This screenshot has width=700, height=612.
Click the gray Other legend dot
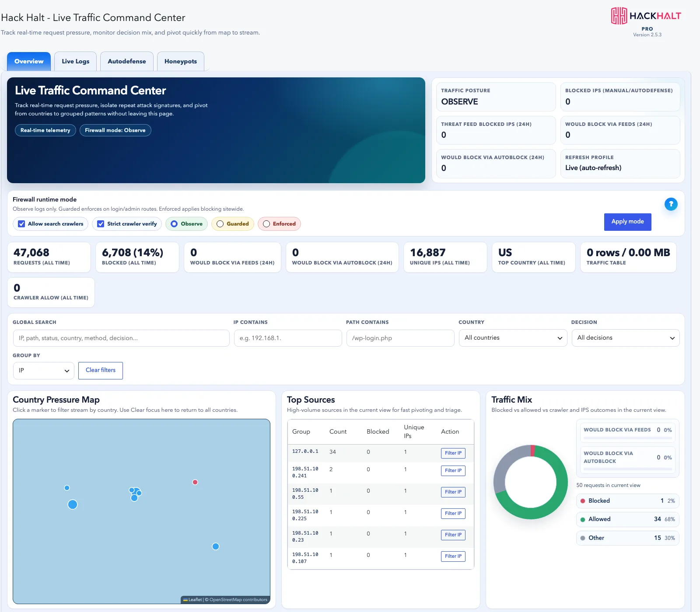583,538
